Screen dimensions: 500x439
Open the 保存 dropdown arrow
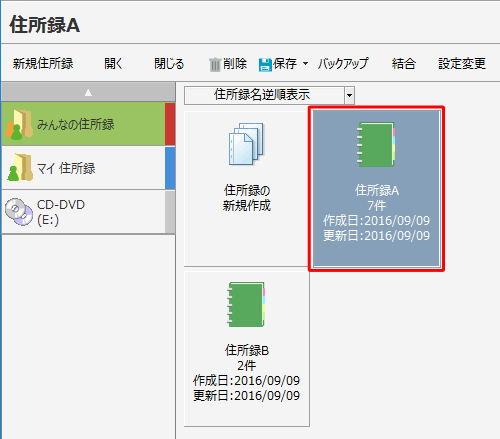tap(305, 63)
